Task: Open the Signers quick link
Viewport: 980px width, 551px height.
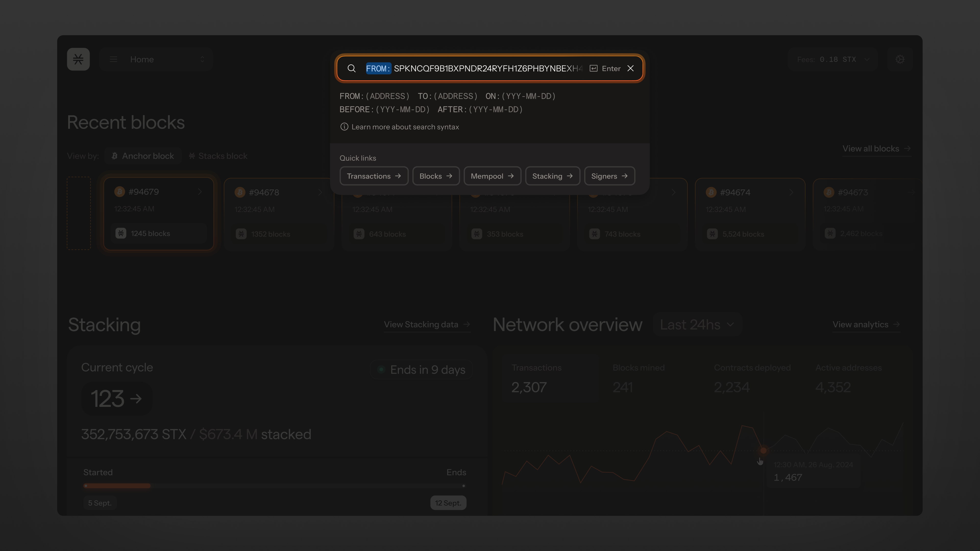Action: [x=609, y=176]
